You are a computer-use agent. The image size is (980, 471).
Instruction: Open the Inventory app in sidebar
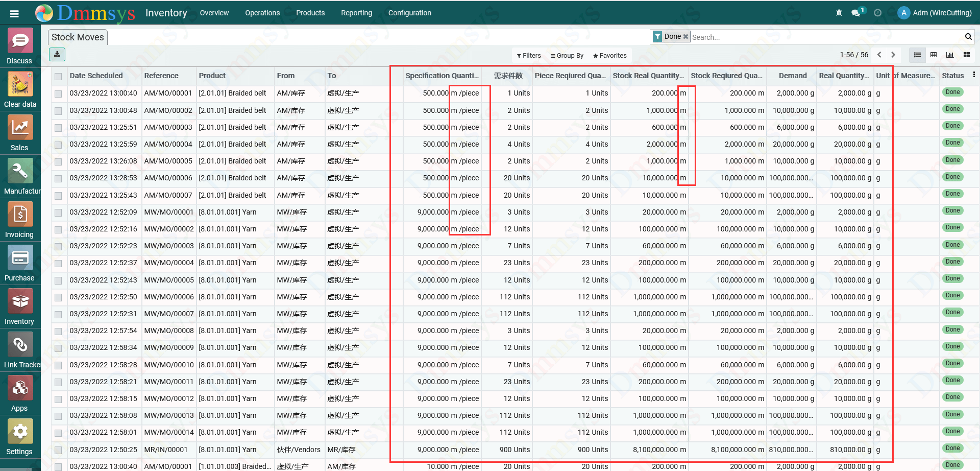point(20,307)
